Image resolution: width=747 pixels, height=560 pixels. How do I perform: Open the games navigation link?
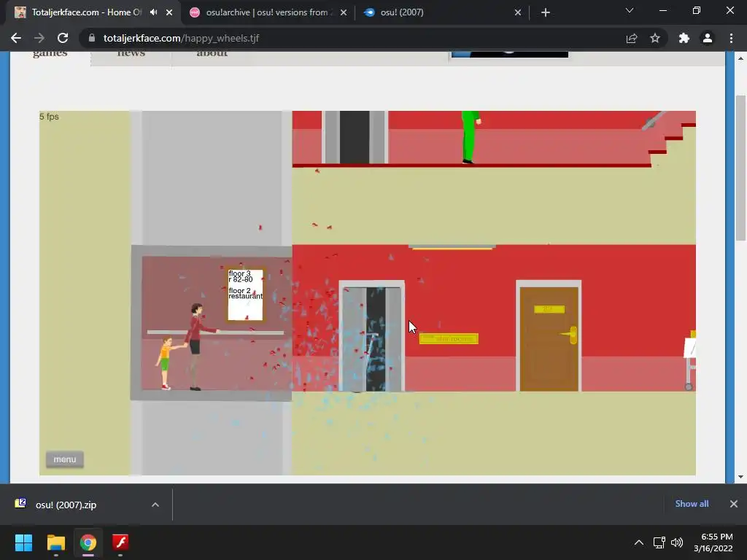[50, 53]
